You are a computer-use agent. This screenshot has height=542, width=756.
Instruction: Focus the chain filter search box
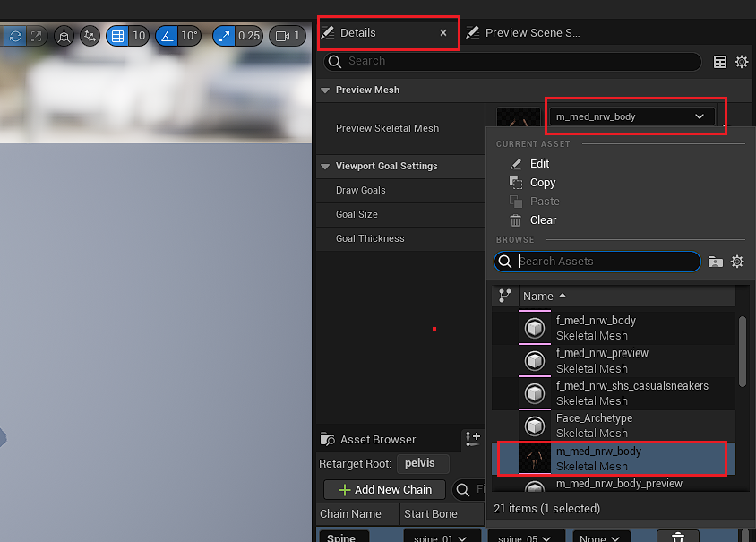(x=468, y=490)
